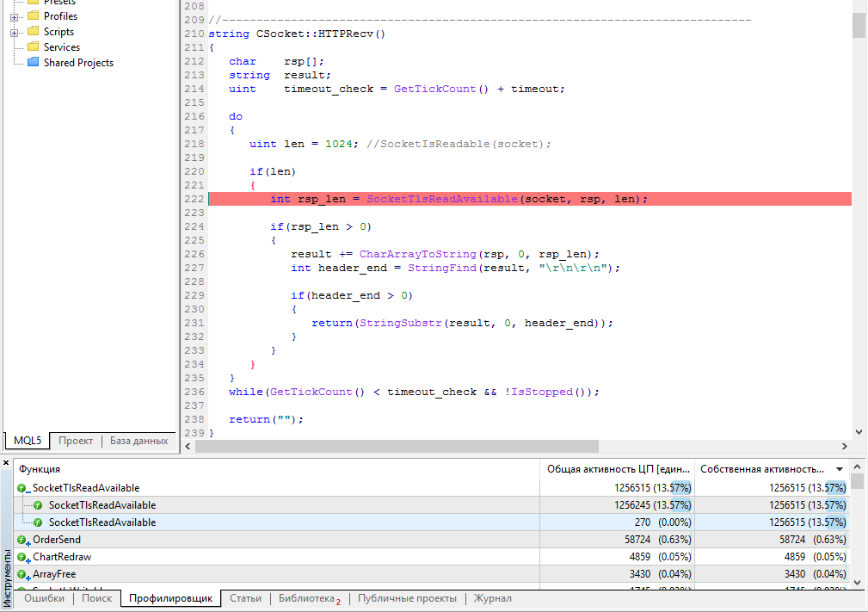Expand the Profiles folder node
The height and width of the screenshot is (612, 868).
14,17
